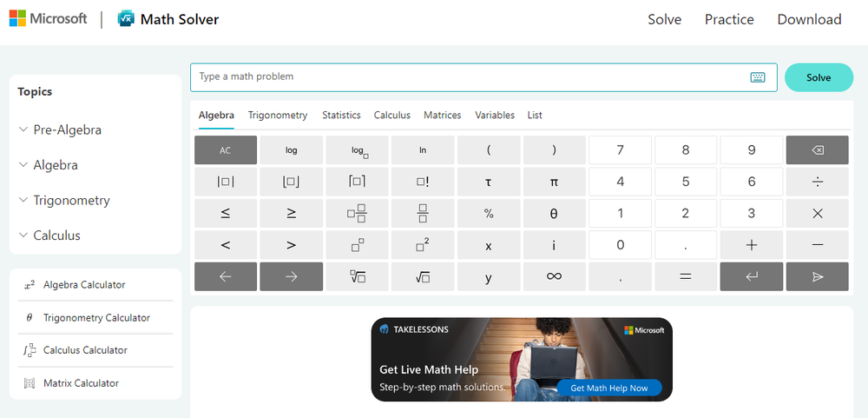Click the number 0 key

pyautogui.click(x=620, y=245)
